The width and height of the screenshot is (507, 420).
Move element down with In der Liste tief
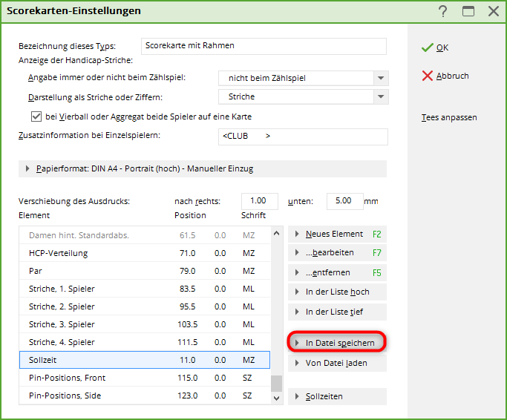336,312
